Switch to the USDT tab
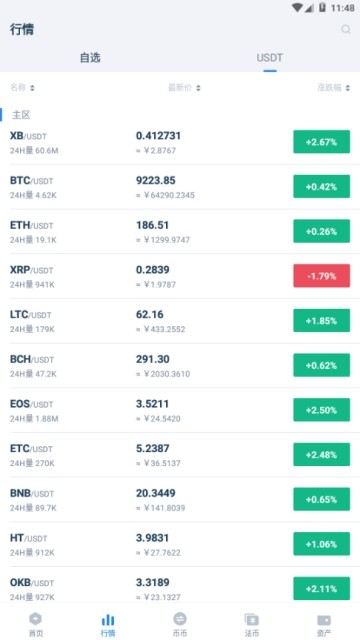The width and height of the screenshot is (360, 640). 270,58
